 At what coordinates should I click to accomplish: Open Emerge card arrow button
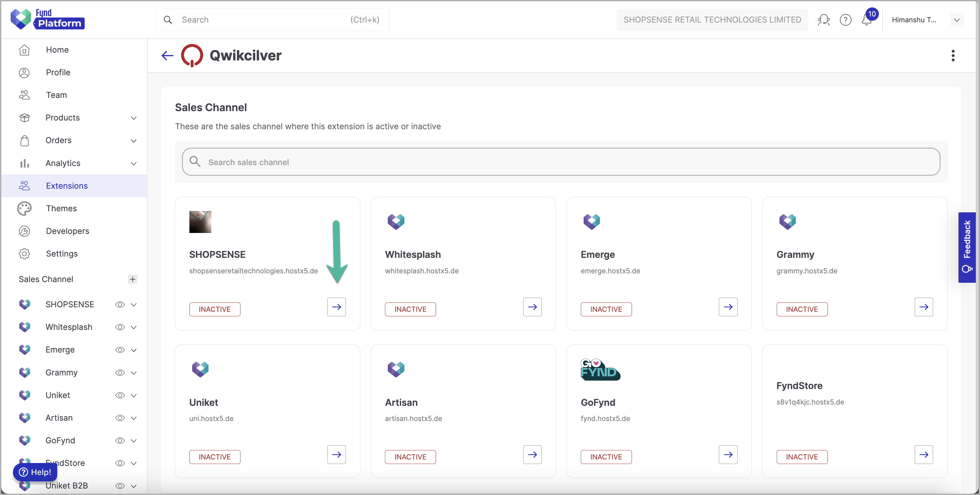pyautogui.click(x=728, y=307)
